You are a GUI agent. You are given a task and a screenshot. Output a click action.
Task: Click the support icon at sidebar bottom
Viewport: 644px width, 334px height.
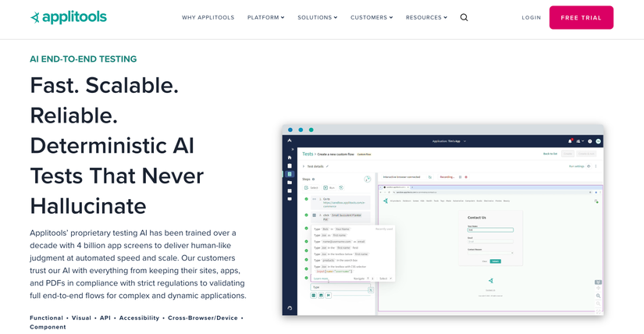tap(290, 307)
